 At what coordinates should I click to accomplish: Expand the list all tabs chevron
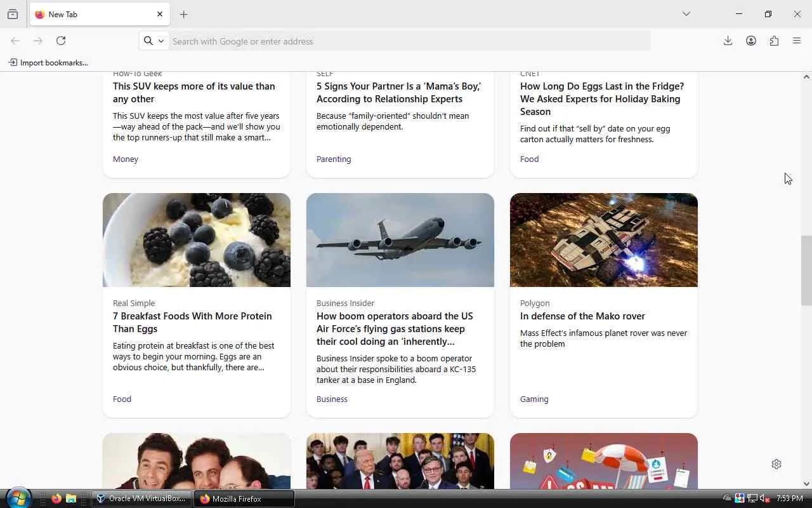pos(686,14)
